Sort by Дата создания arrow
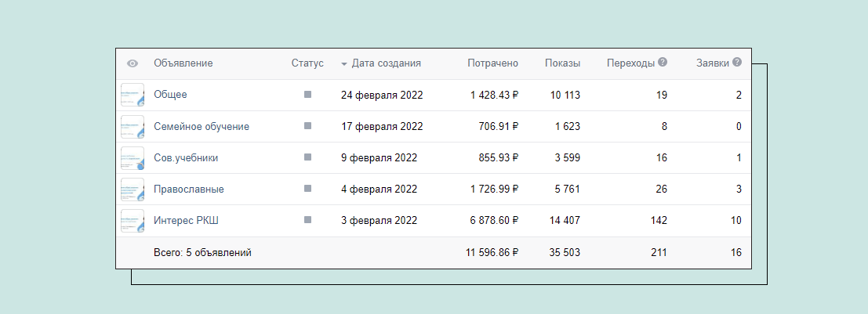 click(x=344, y=64)
